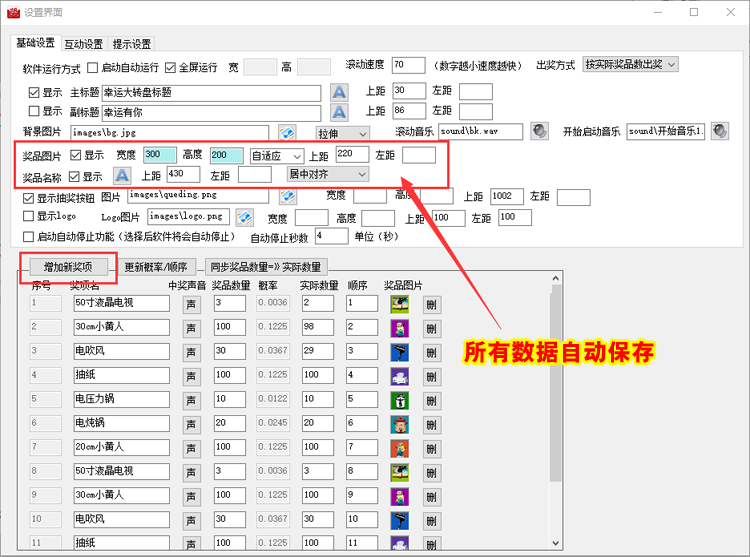Enable 显示logo checkbox
750x557 pixels.
[x=28, y=216]
